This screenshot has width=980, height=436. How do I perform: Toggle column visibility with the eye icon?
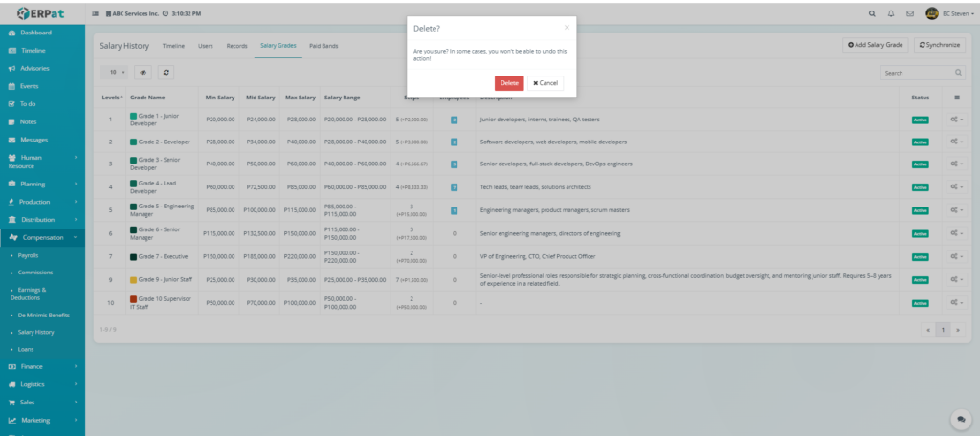[x=143, y=73]
